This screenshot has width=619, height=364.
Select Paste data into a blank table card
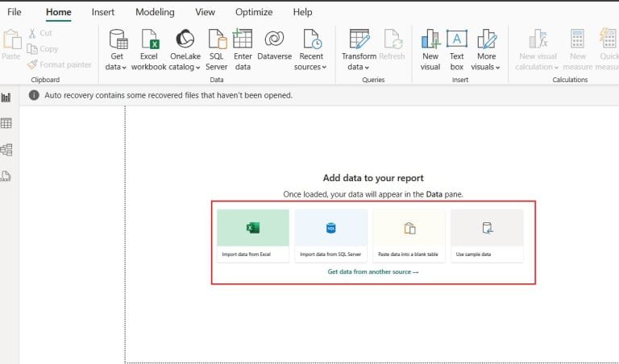[409, 235]
